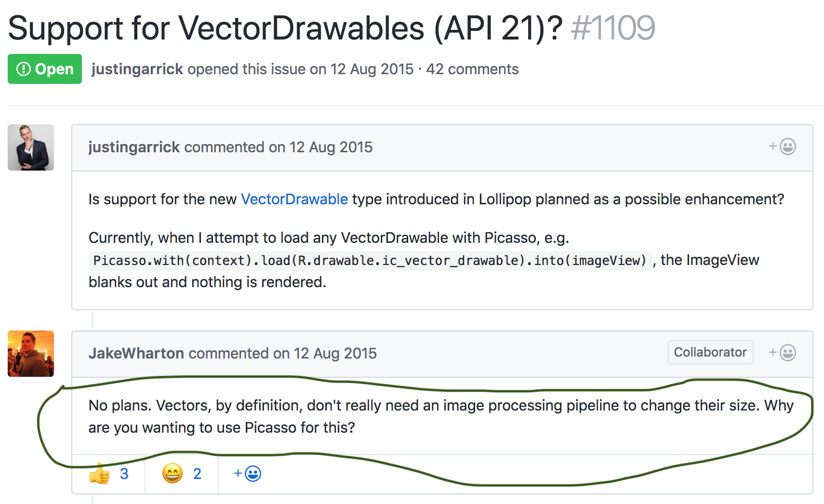
Task: Open JakeWharton's avatar profile picture
Action: point(31,354)
